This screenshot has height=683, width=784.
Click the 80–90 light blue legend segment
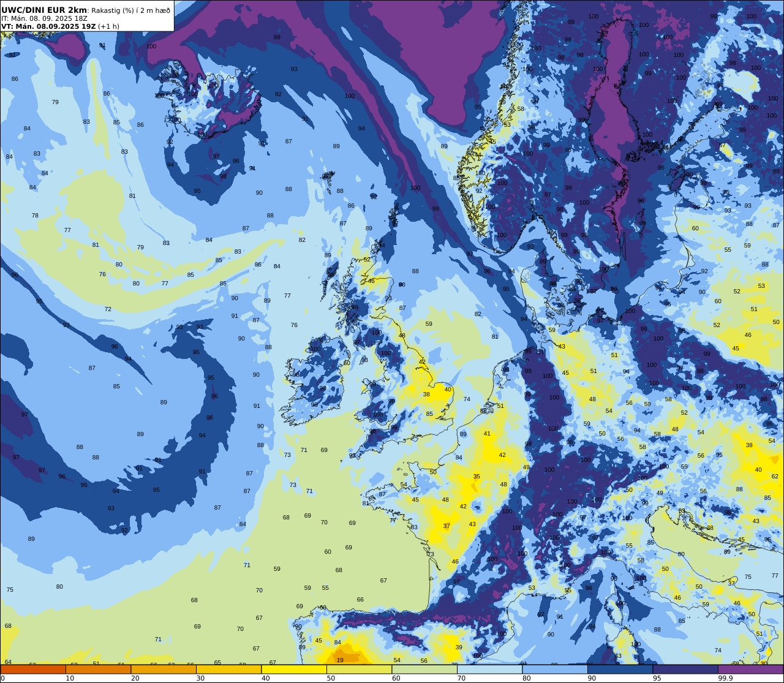(x=555, y=670)
